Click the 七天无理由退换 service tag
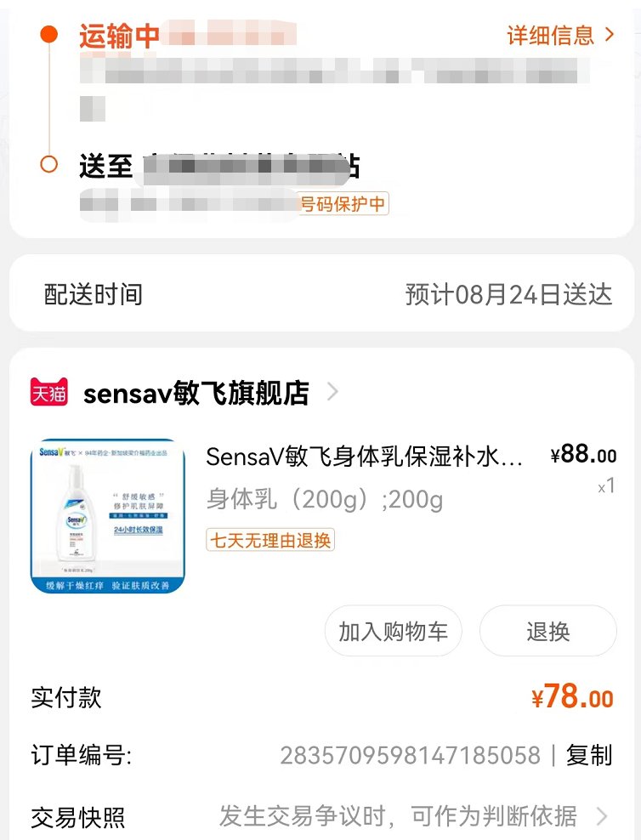 pyautogui.click(x=270, y=541)
